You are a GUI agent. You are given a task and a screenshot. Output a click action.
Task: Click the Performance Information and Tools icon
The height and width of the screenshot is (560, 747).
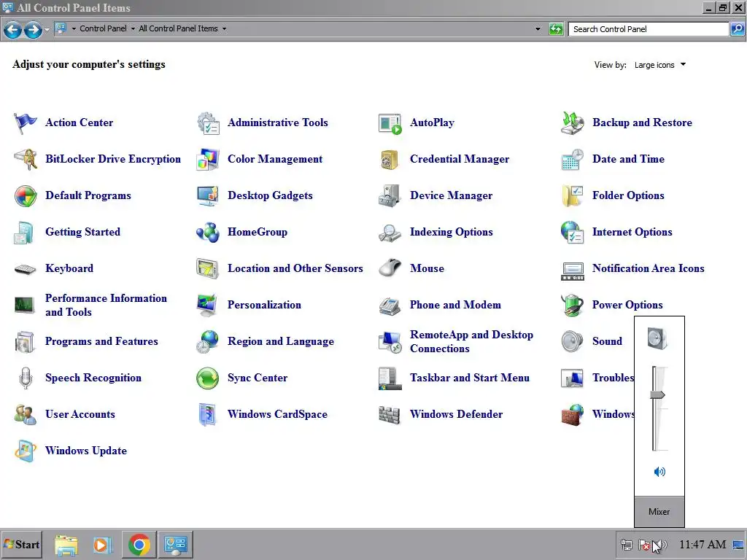26,306
